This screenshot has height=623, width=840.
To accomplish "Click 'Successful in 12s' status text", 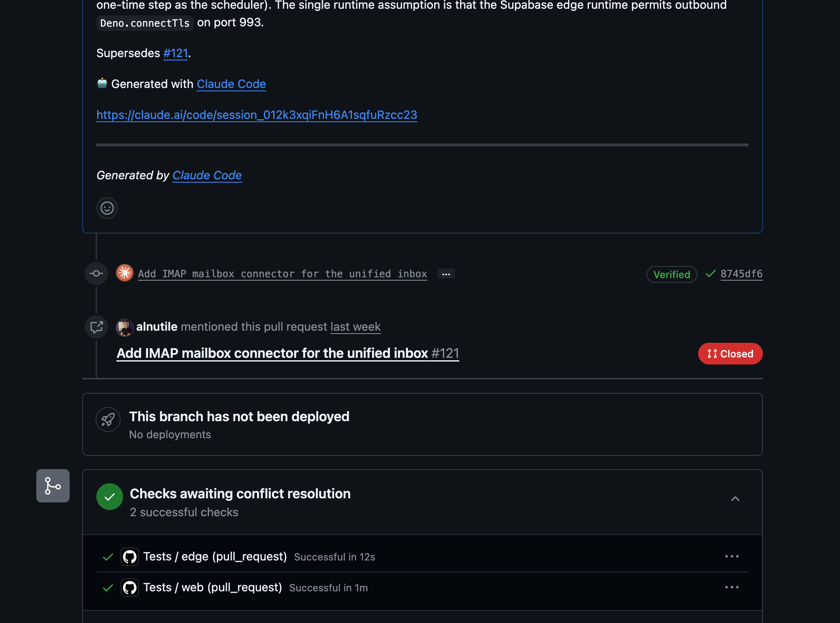I will pos(334,557).
